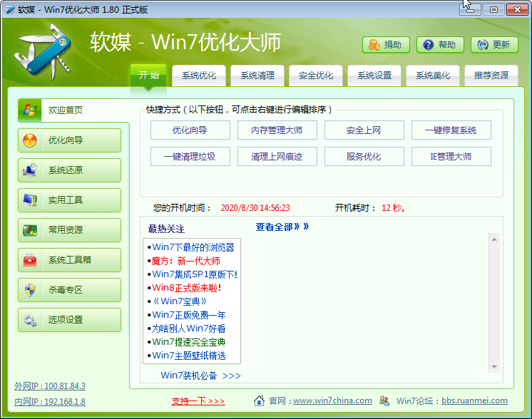This screenshot has height=419, width=532.
Task: Click the news scrollbar up arrow
Action: pos(494,239)
